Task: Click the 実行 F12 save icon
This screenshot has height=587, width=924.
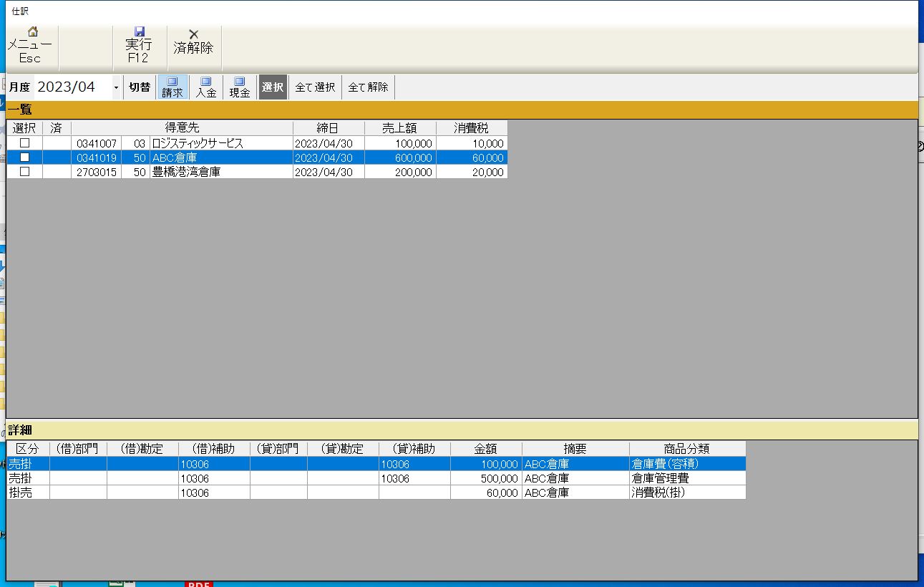Action: 139,32
